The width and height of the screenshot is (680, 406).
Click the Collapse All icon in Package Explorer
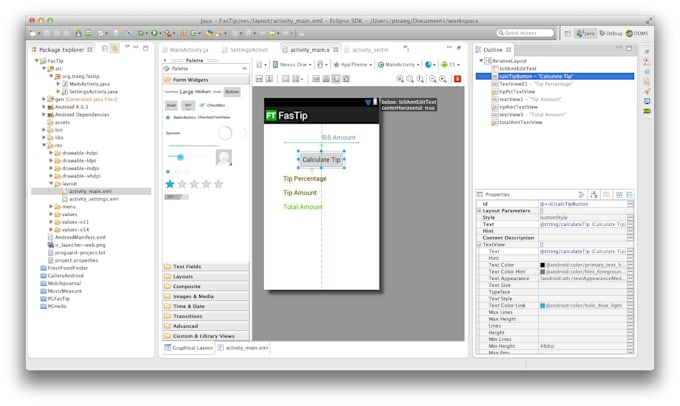pyautogui.click(x=106, y=48)
